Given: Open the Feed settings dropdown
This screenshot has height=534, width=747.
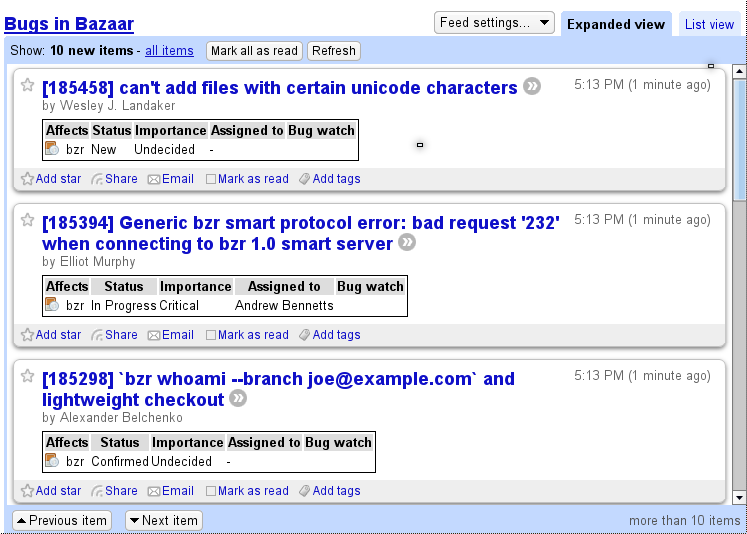Looking at the screenshot, I should point(494,23).
